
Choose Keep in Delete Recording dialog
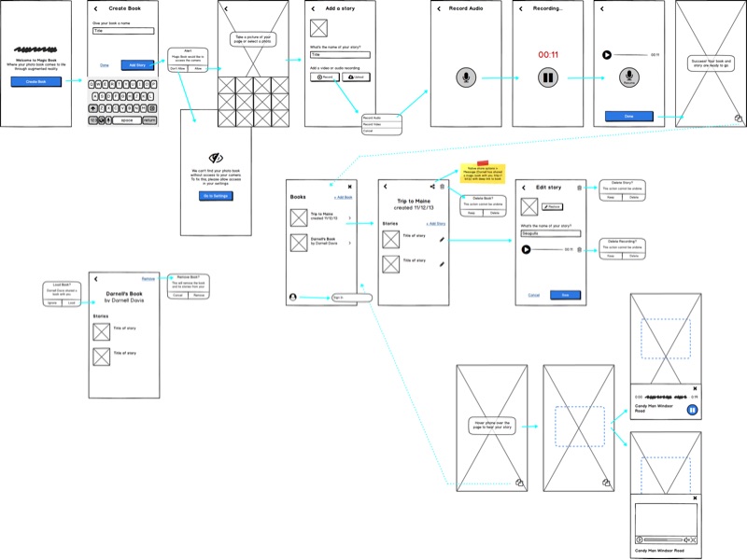[611, 256]
